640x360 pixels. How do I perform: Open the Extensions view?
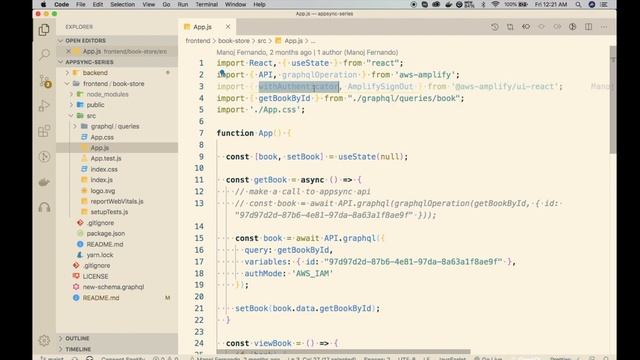click(x=44, y=131)
